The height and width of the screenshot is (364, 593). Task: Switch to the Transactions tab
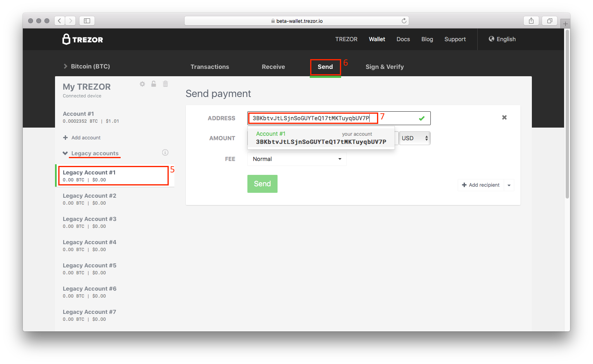coord(210,67)
